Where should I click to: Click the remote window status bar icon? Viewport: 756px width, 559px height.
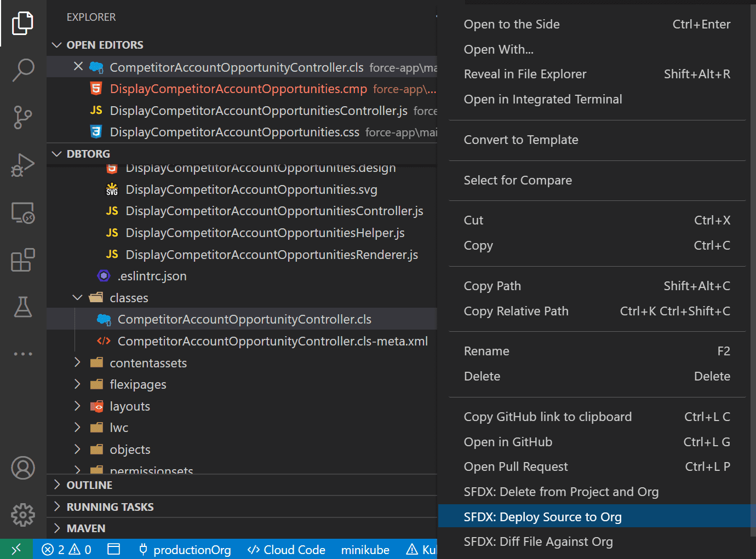pos(16,549)
